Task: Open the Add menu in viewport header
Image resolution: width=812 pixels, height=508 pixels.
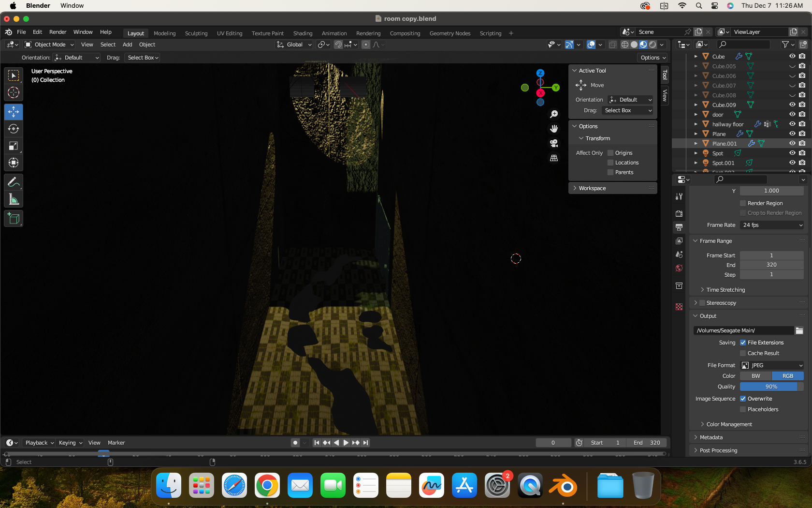Action: tap(127, 45)
